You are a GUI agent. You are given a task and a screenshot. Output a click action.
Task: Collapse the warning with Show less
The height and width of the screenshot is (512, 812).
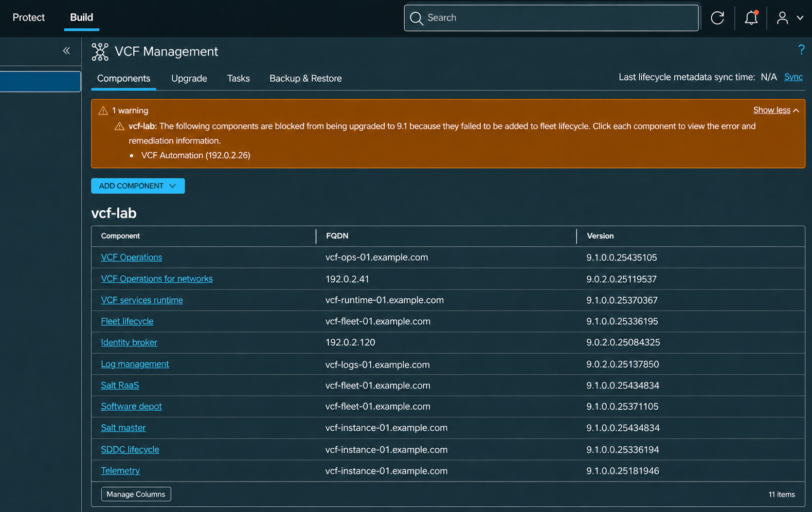tap(776, 110)
